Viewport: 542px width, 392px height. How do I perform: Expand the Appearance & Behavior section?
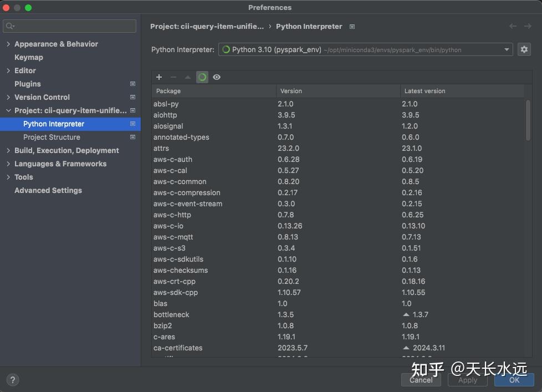tap(8, 44)
